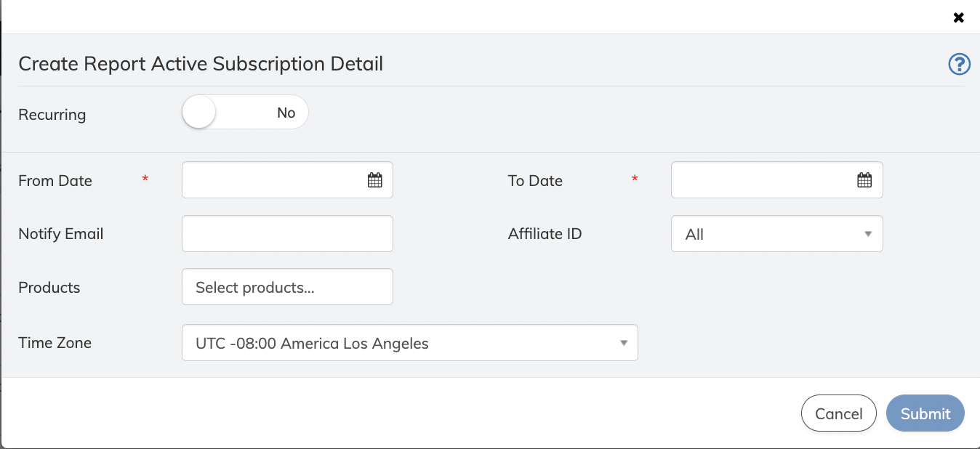Focus the To Date input field
This screenshot has width=980, height=449.
click(776, 180)
